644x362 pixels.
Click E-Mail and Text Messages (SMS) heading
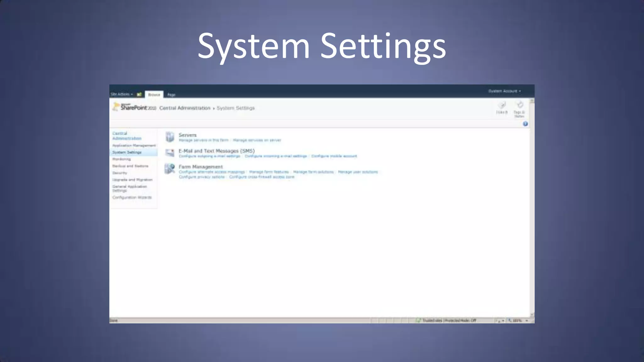point(217,151)
